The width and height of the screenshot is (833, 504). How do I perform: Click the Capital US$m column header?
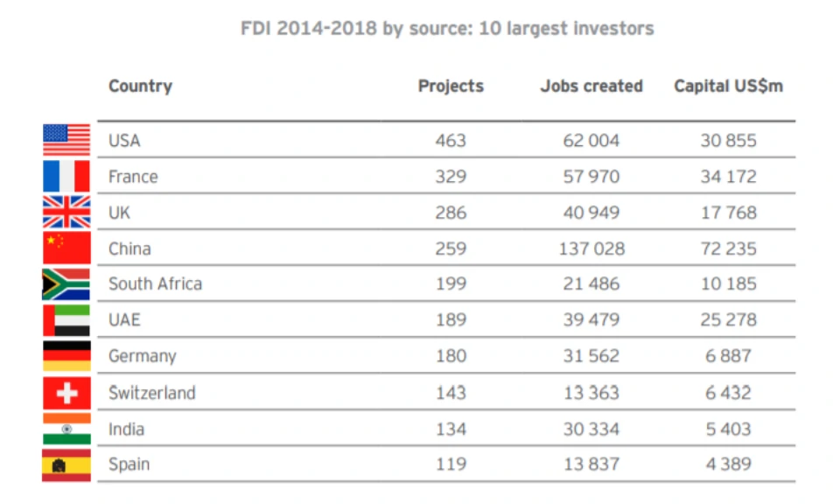tap(728, 86)
